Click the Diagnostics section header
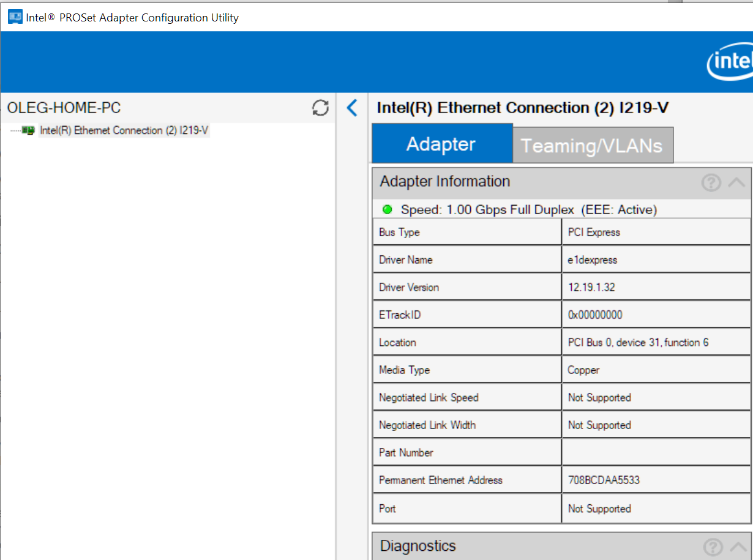This screenshot has height=560, width=753. coord(418,546)
